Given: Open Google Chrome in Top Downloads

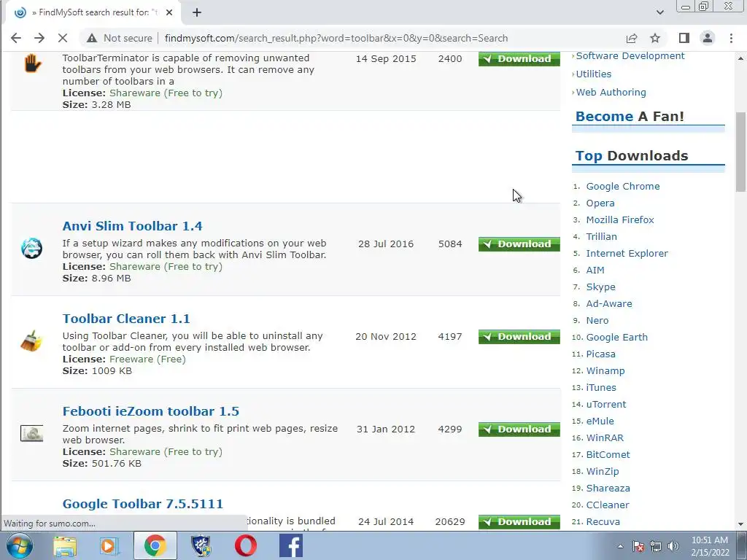Looking at the screenshot, I should [623, 186].
